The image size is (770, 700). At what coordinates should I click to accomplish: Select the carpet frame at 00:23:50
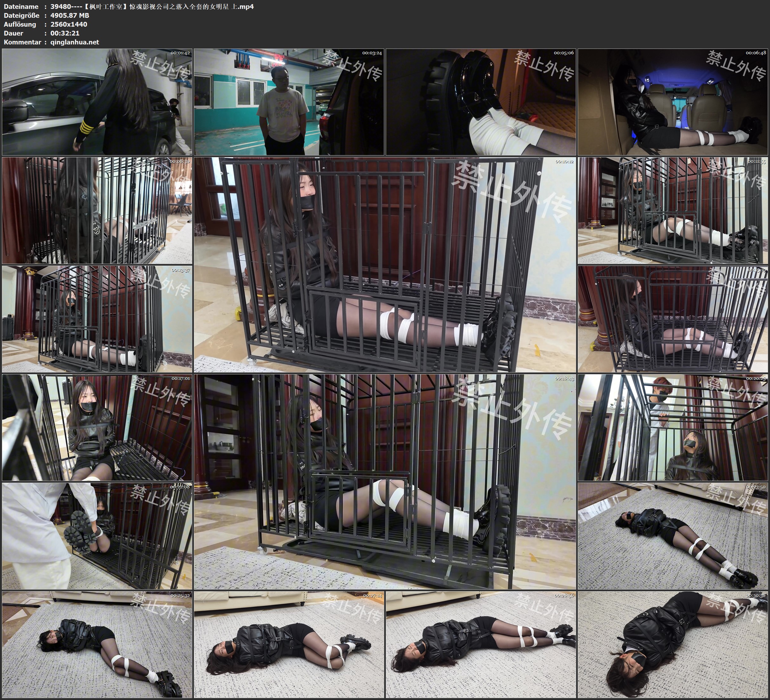pos(673,536)
